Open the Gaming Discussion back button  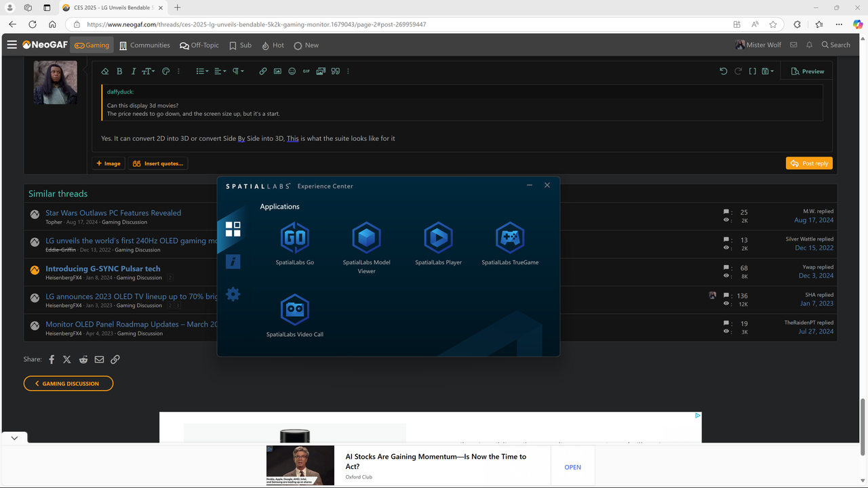tap(68, 384)
